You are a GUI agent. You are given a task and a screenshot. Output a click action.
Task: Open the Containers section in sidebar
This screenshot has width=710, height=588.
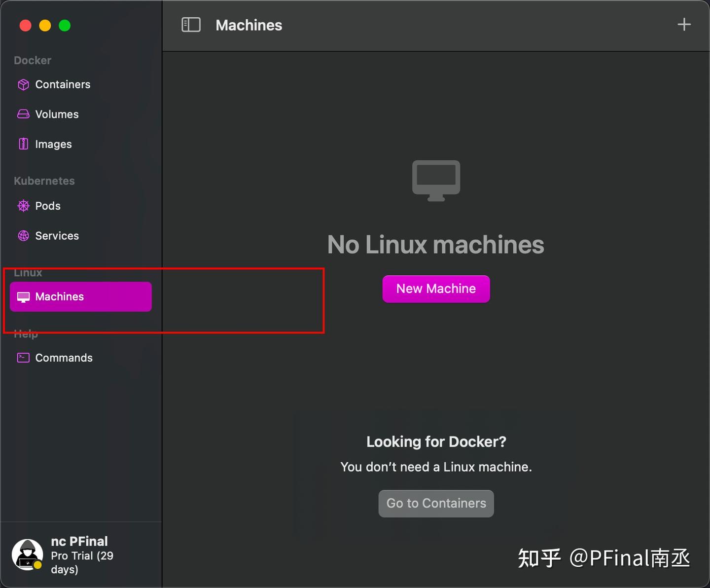point(63,84)
